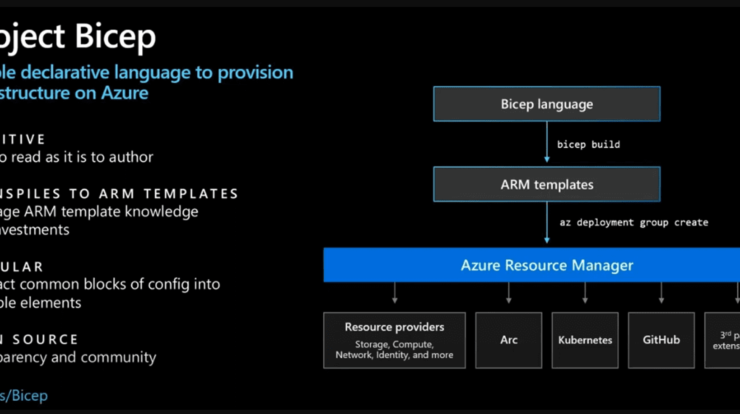Click the ARM templates box

[547, 184]
